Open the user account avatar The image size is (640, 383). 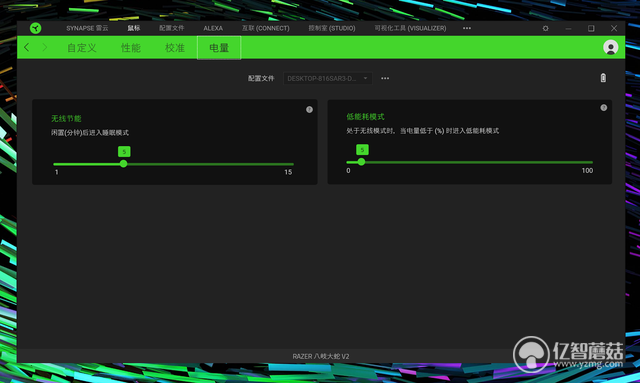click(611, 47)
